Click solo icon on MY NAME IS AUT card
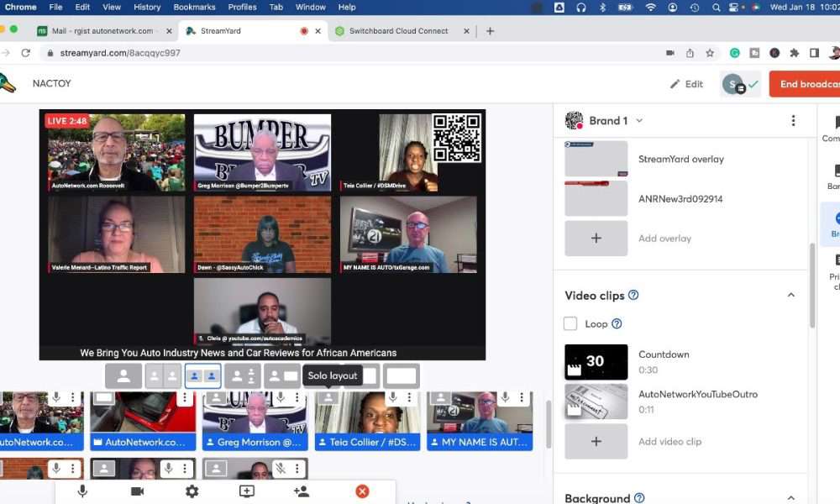Image resolution: width=840 pixels, height=504 pixels. 441,397
